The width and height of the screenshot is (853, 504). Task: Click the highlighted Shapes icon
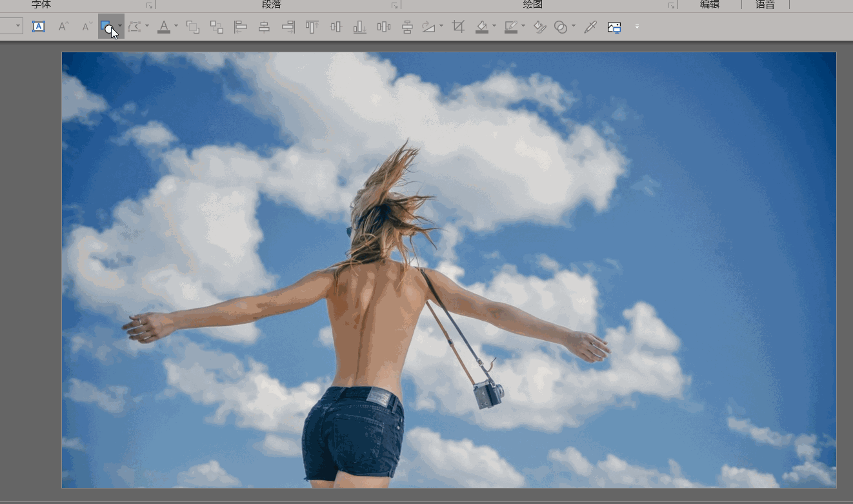coord(107,26)
